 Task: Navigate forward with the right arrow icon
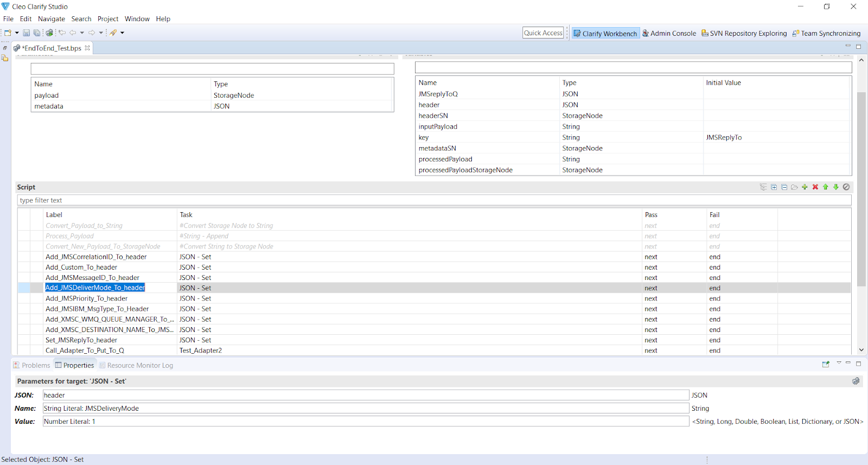92,33
